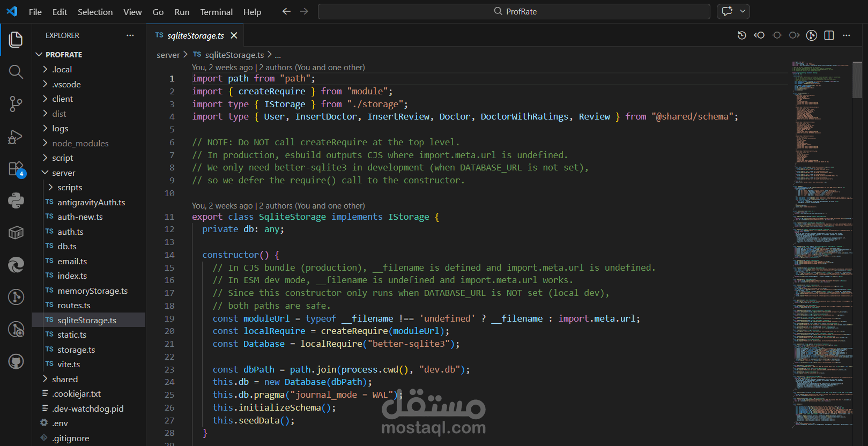Click 'You, 2 weeks ago' codelens above line 1
This screenshot has width=868, height=446.
coord(222,68)
